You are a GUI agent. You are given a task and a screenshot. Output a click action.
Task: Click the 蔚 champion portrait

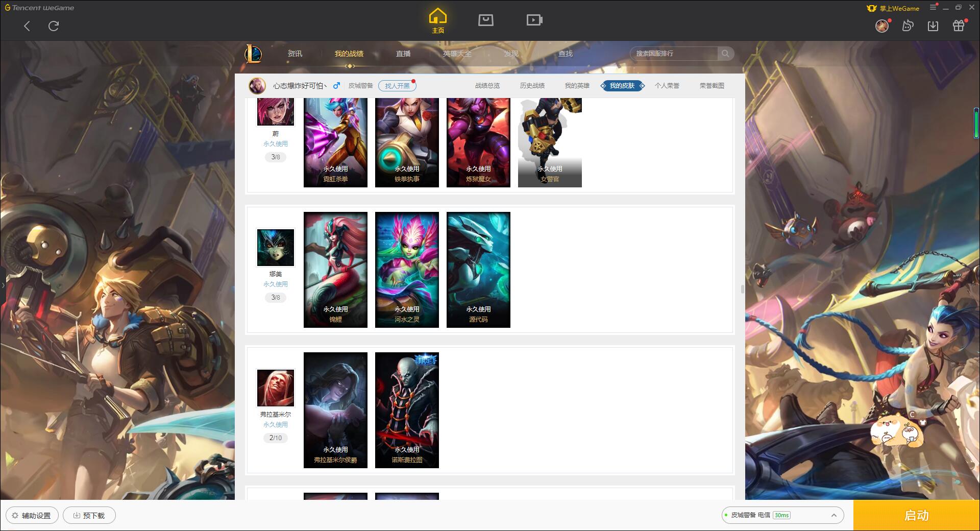coord(276,112)
